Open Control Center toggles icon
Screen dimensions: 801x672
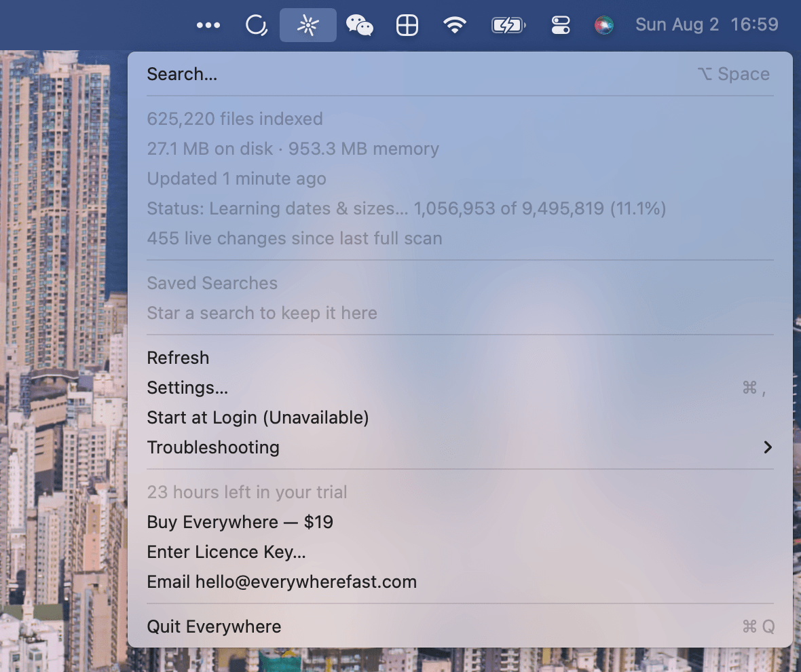click(x=561, y=25)
